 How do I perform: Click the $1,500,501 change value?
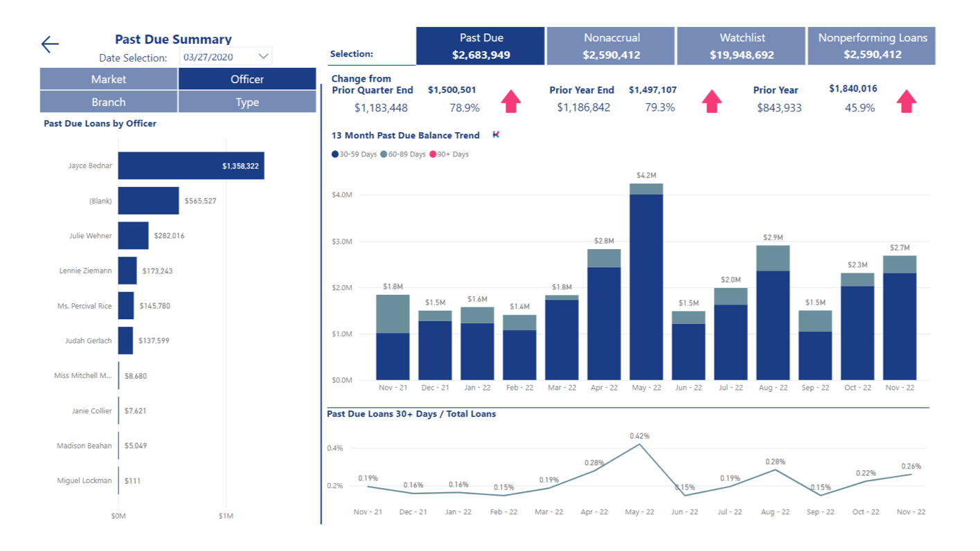pyautogui.click(x=452, y=90)
